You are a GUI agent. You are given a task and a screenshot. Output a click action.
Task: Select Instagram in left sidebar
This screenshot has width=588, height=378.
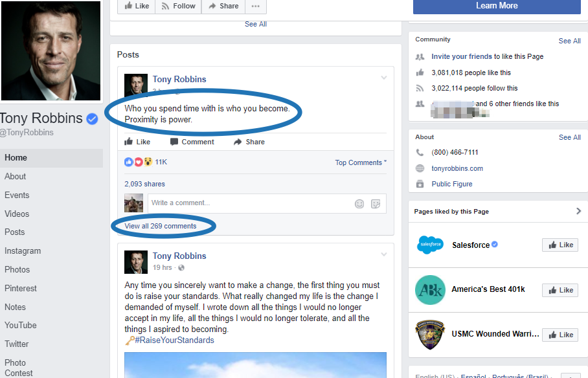pos(23,251)
